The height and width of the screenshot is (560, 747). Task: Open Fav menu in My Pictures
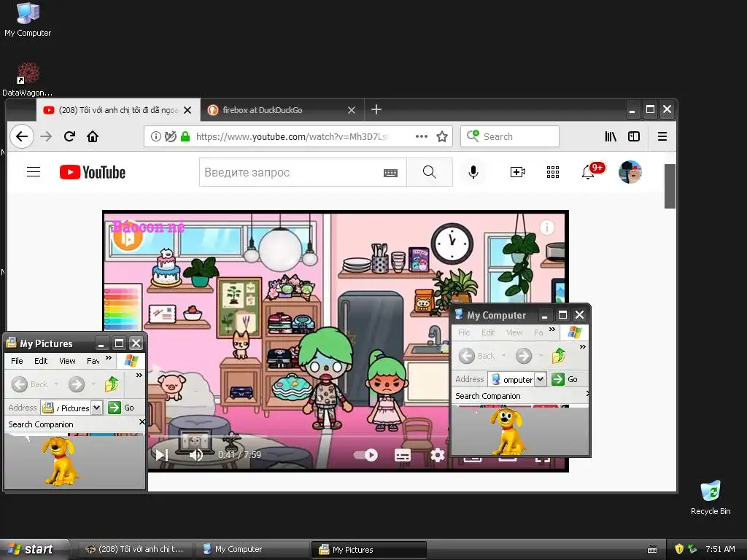tap(93, 361)
